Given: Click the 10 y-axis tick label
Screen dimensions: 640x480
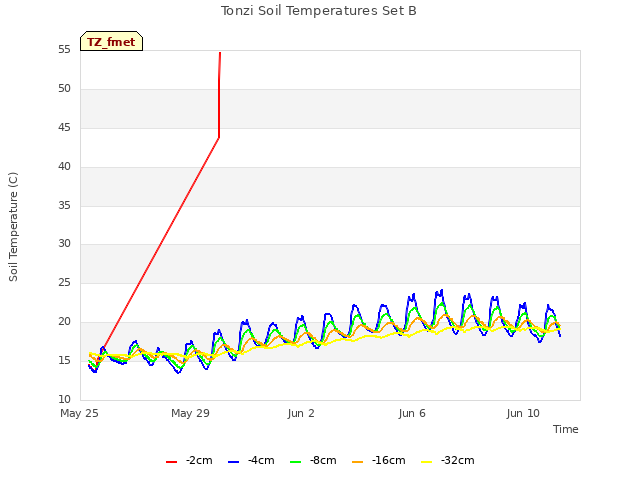Looking at the screenshot, I should pos(64,399).
